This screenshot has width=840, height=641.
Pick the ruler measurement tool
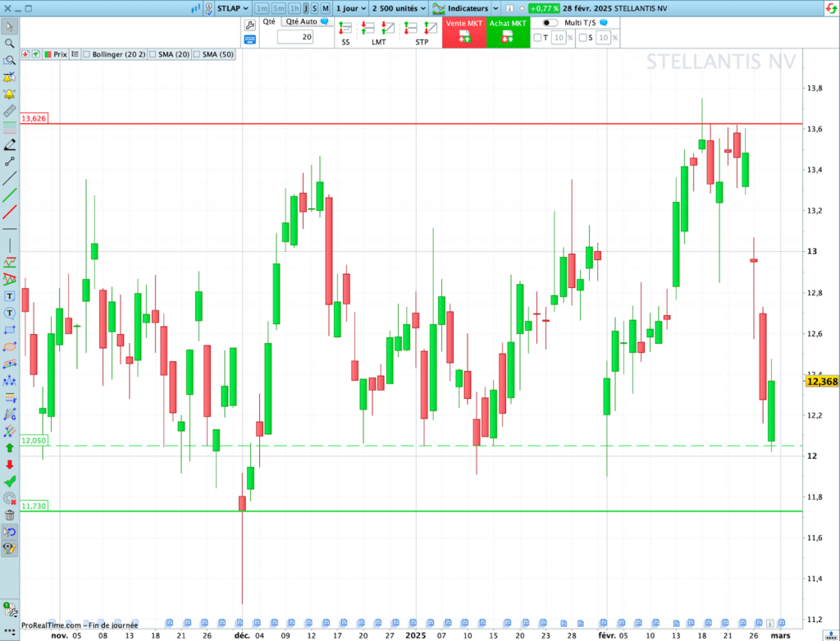pos(10,111)
